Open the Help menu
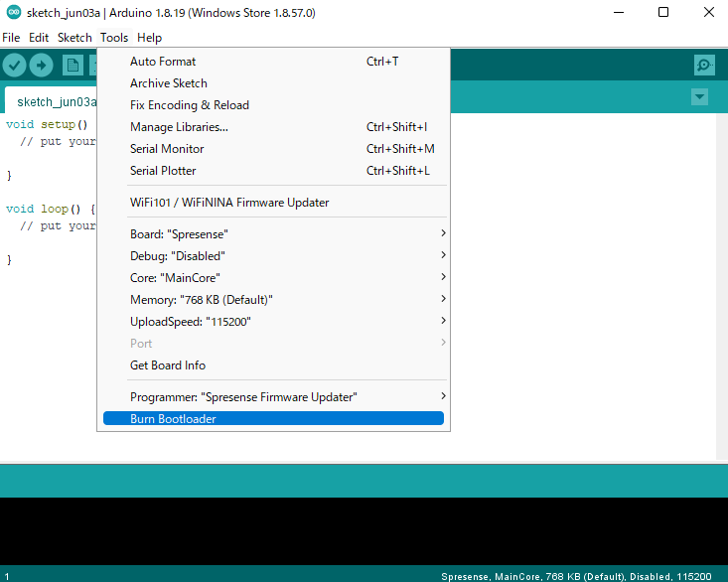Image resolution: width=728 pixels, height=582 pixels. click(149, 38)
